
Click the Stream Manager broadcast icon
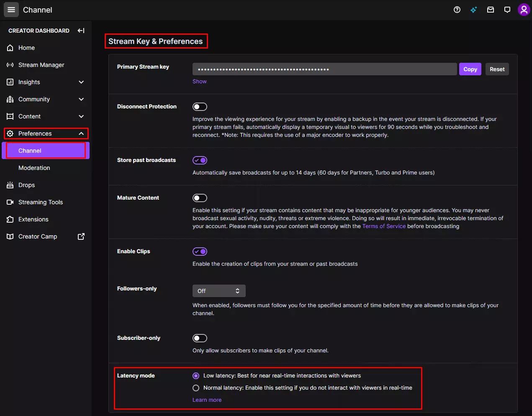tap(10, 65)
